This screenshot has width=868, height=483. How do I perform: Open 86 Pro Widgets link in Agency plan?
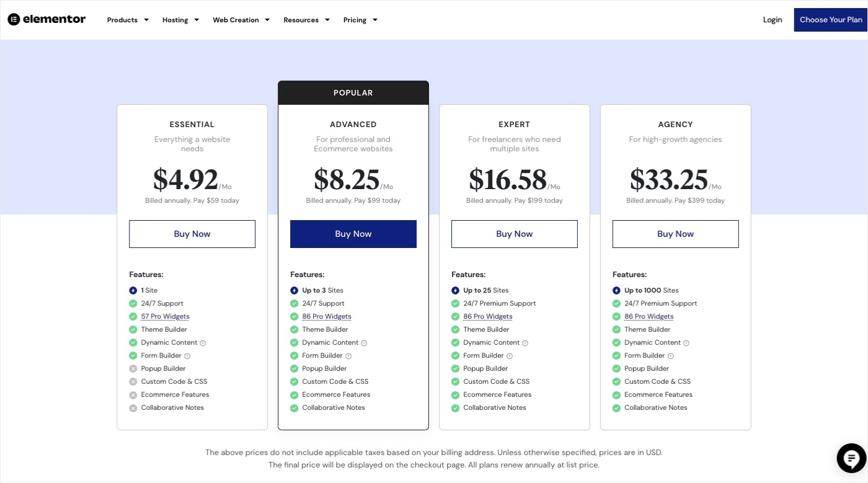click(x=649, y=316)
